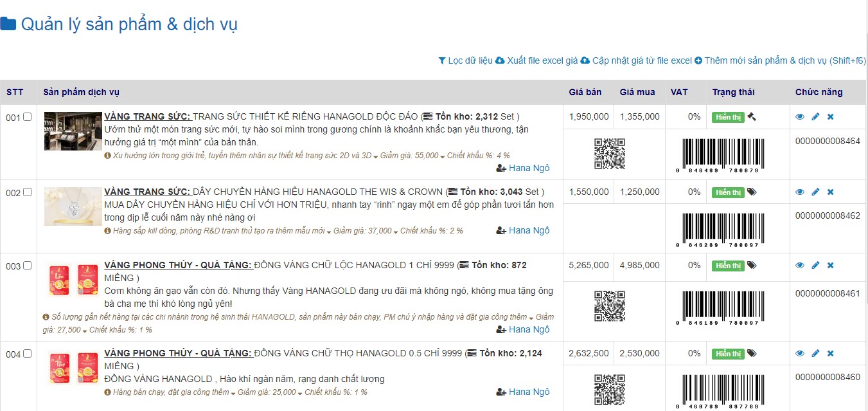Show product 003 details via eye icon

pyautogui.click(x=800, y=266)
